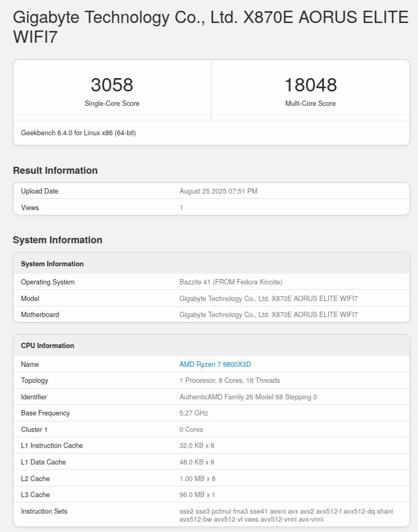The image size is (418, 532).
Task: Click the L3 Cache label
Action: [35, 495]
